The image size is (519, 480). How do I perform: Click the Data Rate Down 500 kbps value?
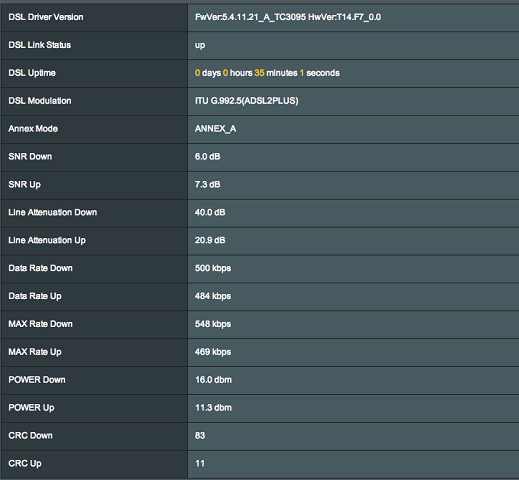click(213, 268)
